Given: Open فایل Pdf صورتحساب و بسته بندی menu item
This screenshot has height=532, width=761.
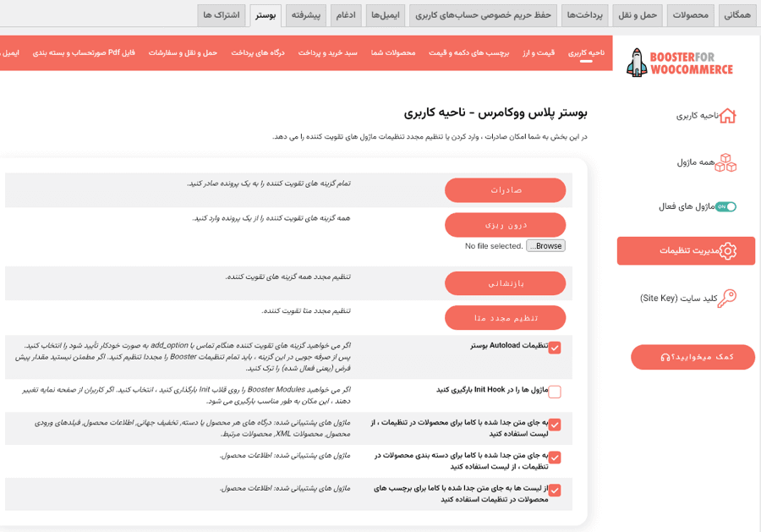Looking at the screenshot, I should click(84, 52).
